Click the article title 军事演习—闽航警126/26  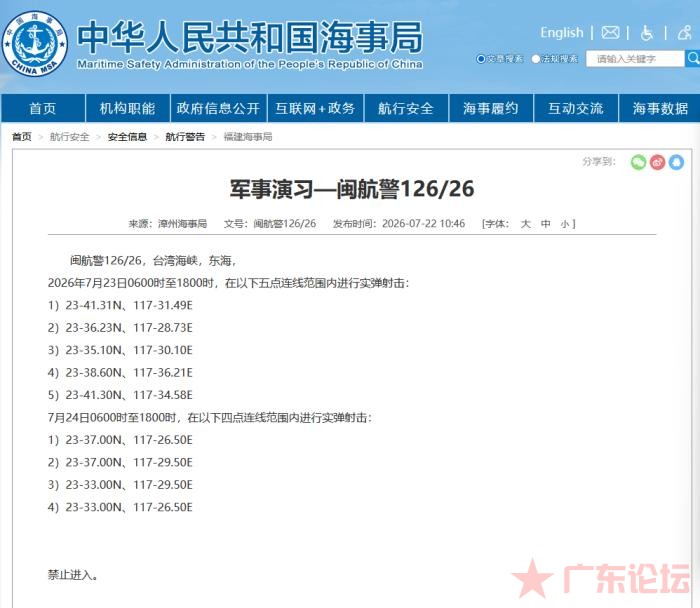pos(352,189)
